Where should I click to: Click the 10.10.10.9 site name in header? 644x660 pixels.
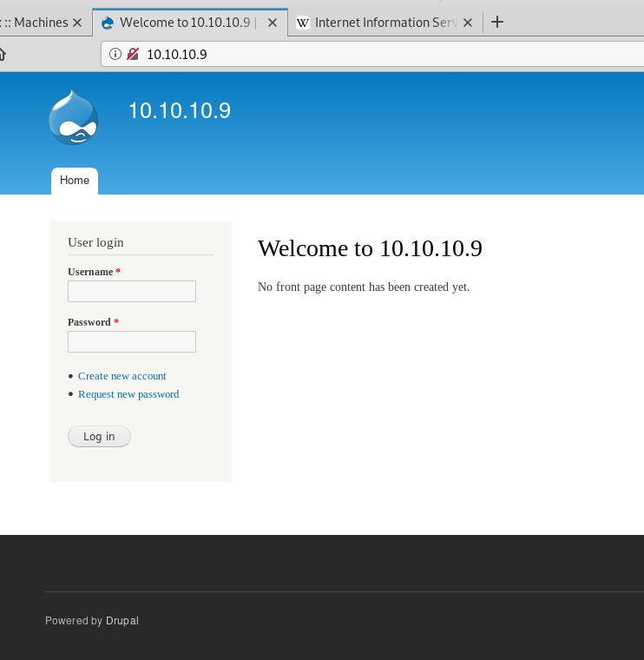click(x=180, y=110)
